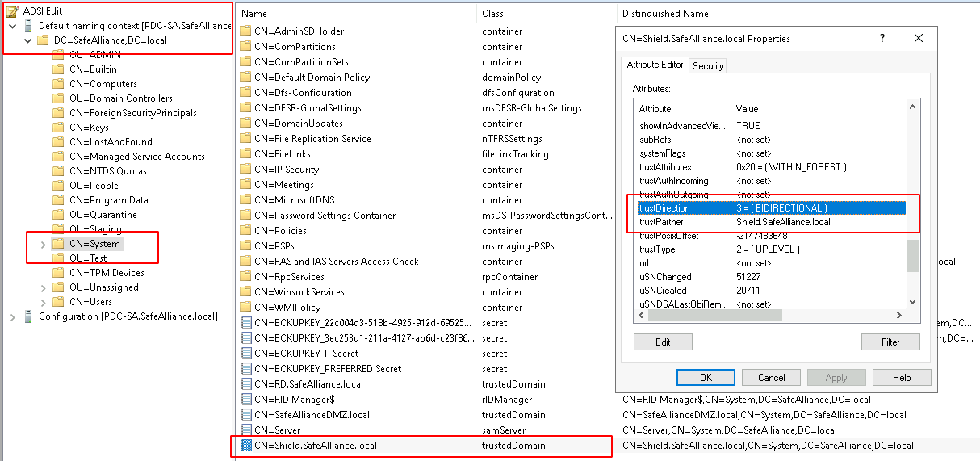Viewport: 980px width, 461px height.
Task: Open the help question mark in Properties dialog
Action: (x=882, y=38)
